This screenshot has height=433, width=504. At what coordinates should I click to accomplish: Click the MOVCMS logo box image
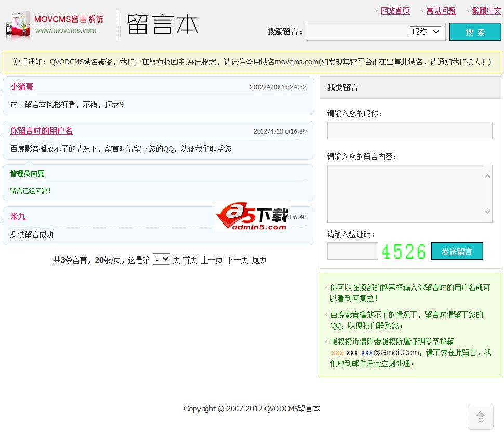coord(18,25)
